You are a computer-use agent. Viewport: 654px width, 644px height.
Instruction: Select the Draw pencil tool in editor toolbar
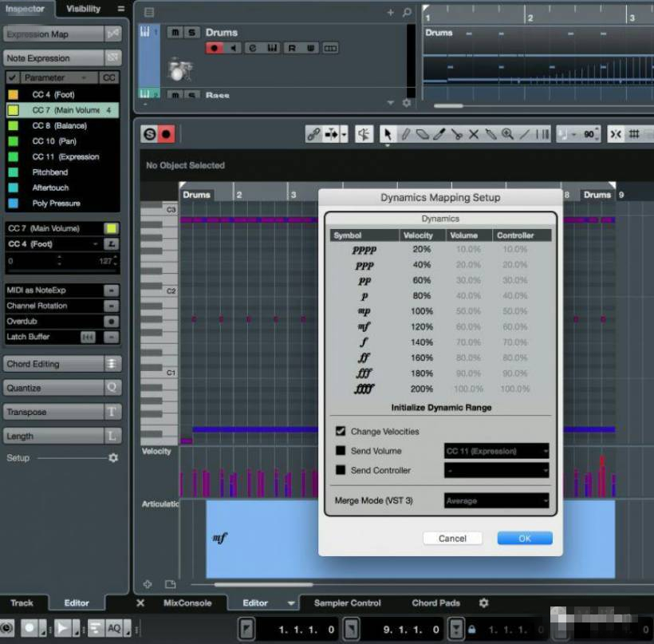pos(405,135)
